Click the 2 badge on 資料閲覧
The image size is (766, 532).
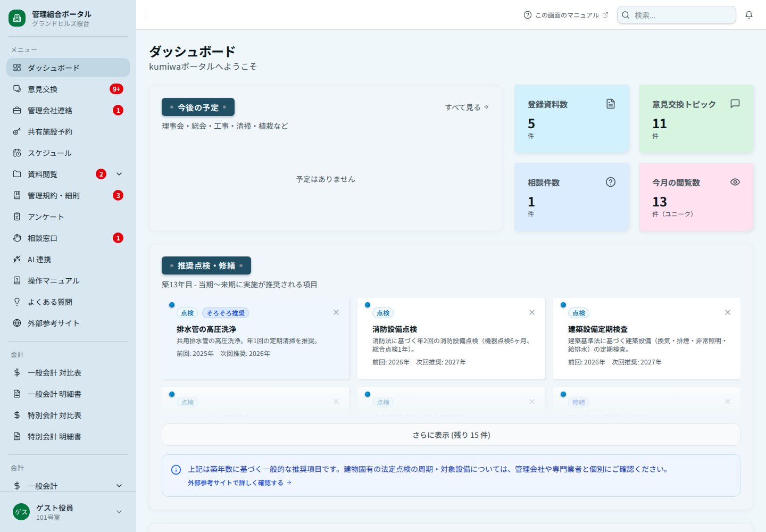[x=101, y=174]
